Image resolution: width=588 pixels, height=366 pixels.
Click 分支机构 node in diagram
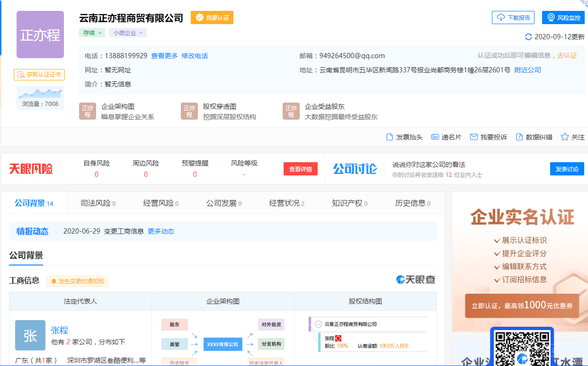(x=271, y=344)
